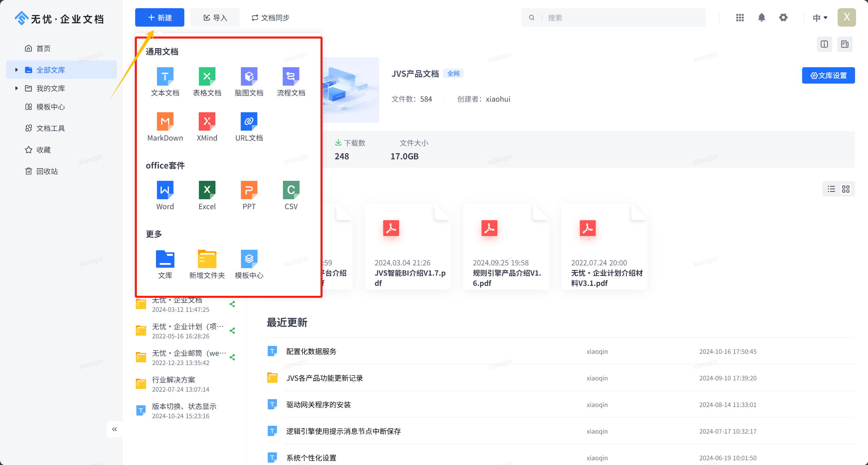868x465 pixels.
Task: Create a new 流程文档 flowchart
Action: point(291,81)
